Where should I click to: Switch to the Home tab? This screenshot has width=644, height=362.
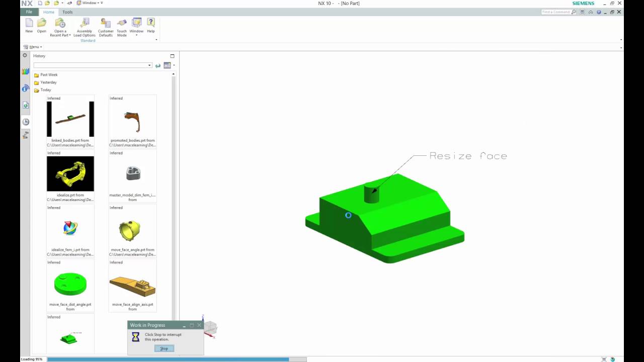(x=49, y=12)
